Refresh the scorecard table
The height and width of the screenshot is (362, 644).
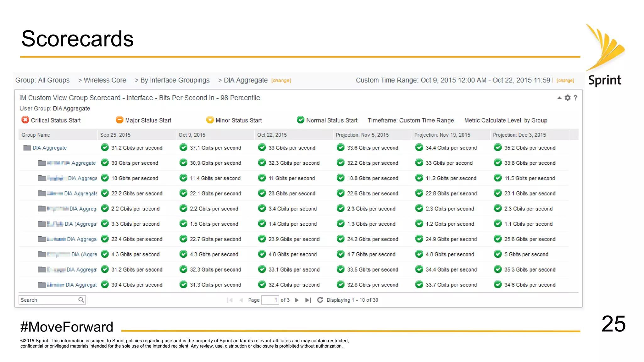(x=320, y=300)
